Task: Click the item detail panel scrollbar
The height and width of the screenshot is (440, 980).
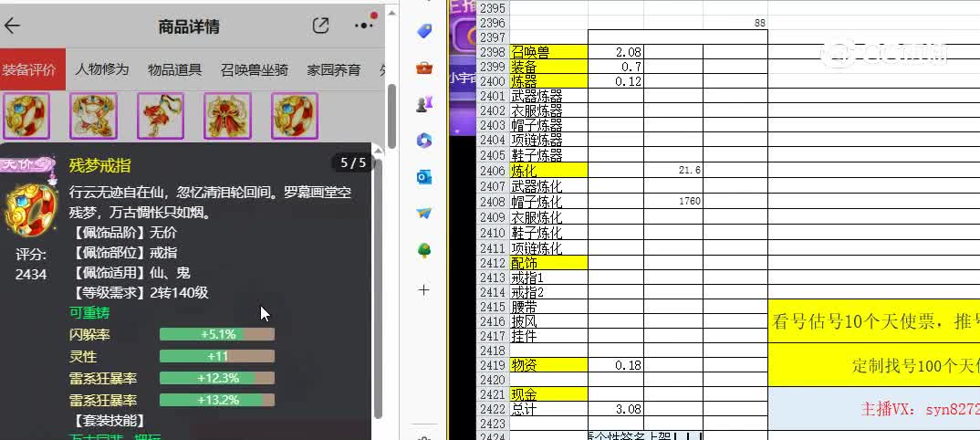Action: point(378,288)
